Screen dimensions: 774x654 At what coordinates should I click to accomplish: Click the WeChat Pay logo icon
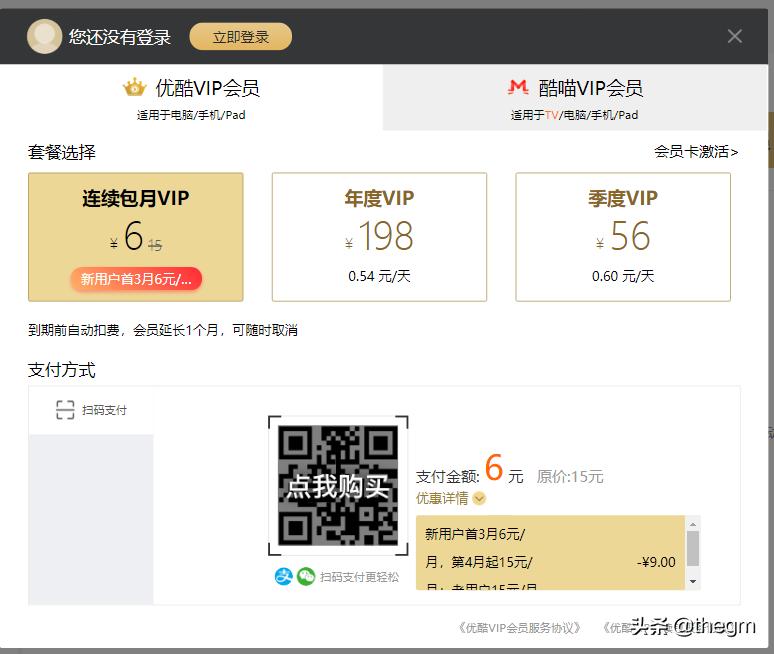(x=306, y=576)
